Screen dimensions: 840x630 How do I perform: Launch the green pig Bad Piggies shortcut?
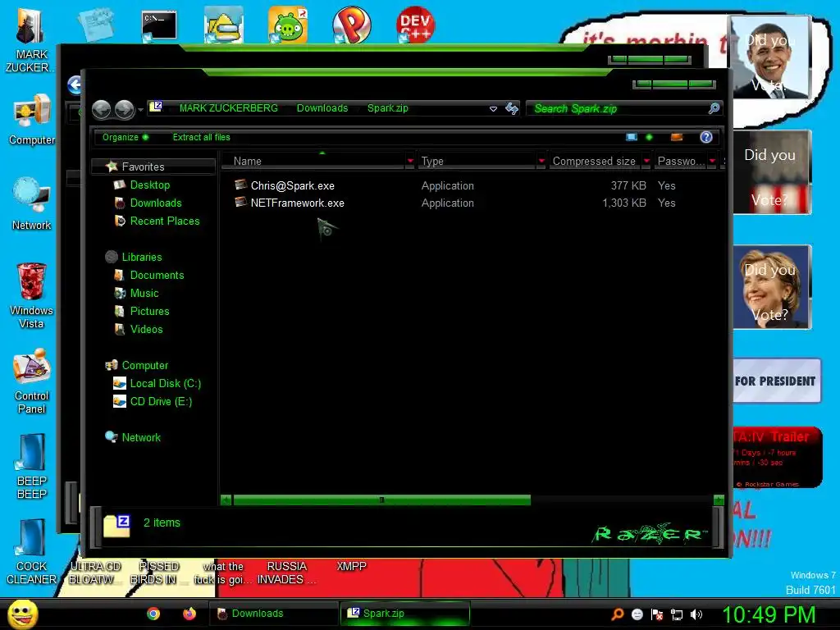[288, 25]
